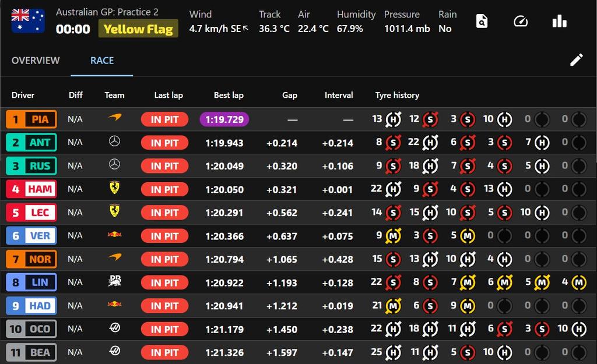Click PIA's first hard tyre icon with 13 laps
This screenshot has width=597, height=364.
click(x=394, y=119)
